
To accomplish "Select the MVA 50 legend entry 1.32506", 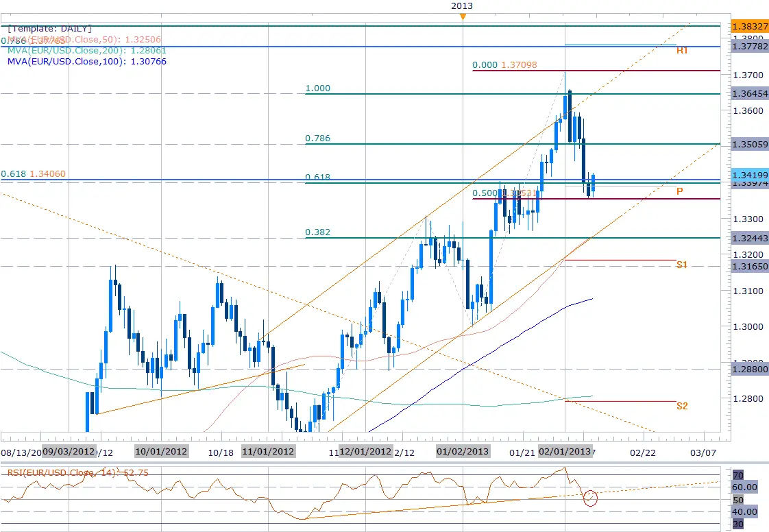I will tap(84, 39).
